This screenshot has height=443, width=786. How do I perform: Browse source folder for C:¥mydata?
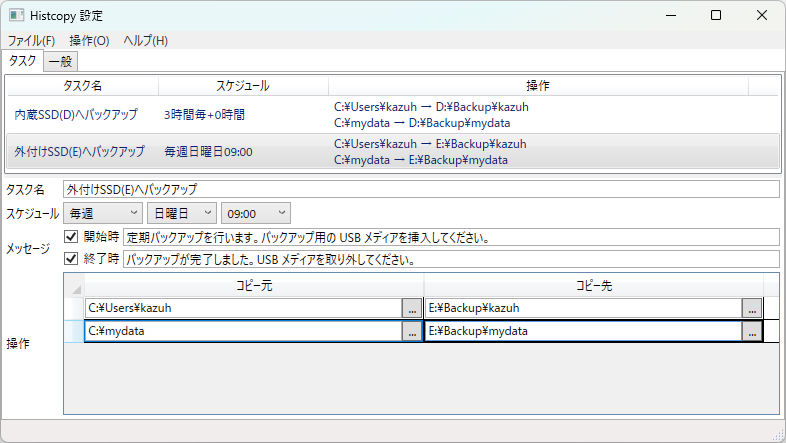tap(411, 332)
